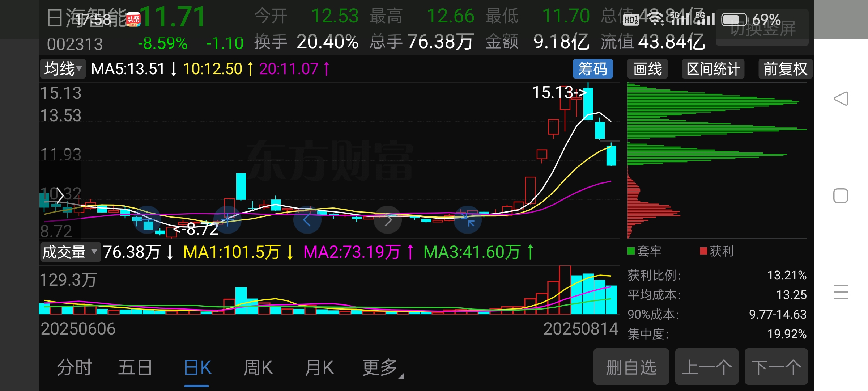Open the 更多 period menu
Screen dimensions: 868x391
point(383,368)
